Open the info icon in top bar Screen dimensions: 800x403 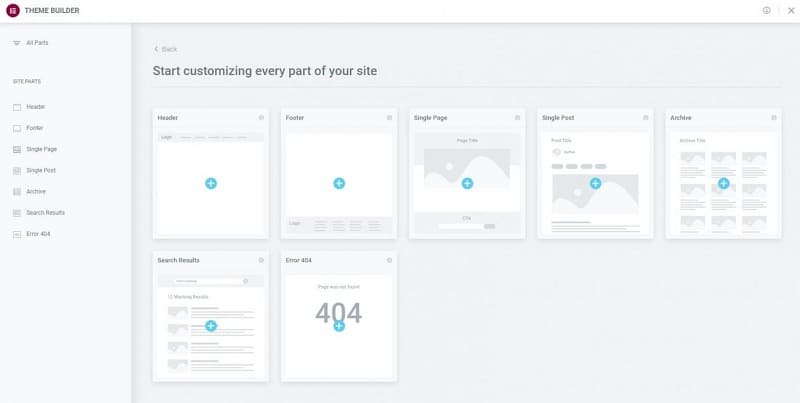point(767,10)
